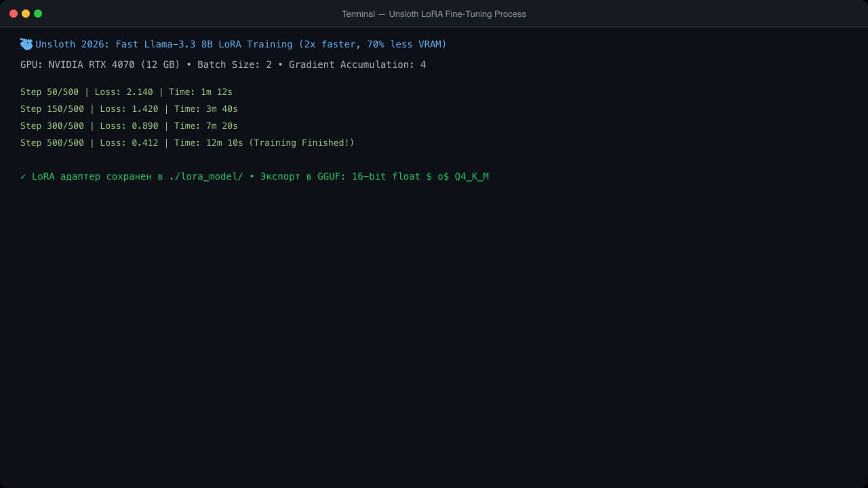Image resolution: width=868 pixels, height=488 pixels.
Task: Click the green maximize window button
Action: point(38,14)
